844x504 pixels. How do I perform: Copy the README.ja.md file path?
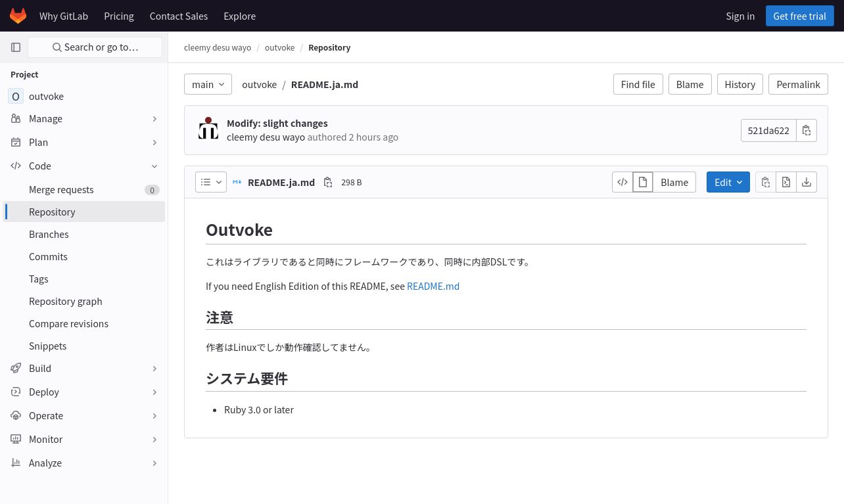(x=328, y=182)
